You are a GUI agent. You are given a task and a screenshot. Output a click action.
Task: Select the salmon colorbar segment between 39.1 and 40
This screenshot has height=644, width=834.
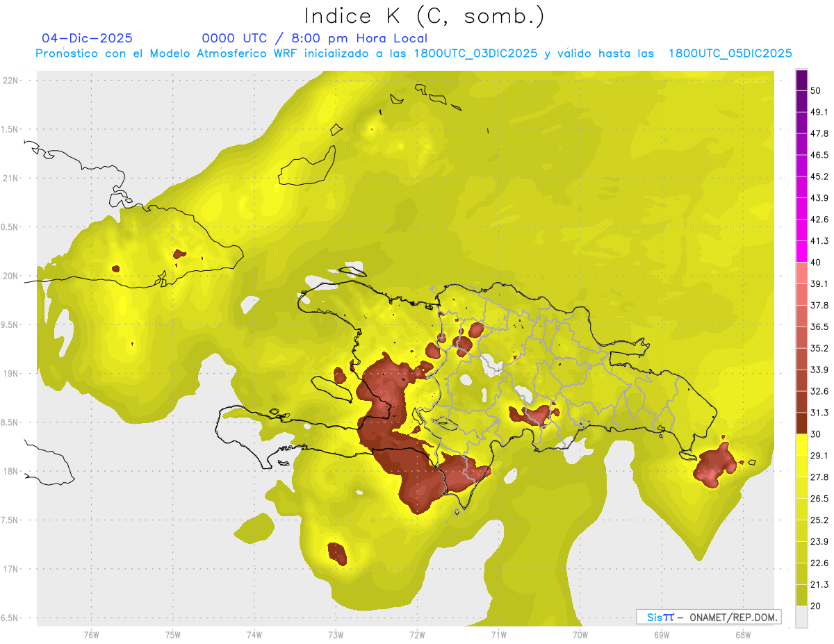click(801, 273)
